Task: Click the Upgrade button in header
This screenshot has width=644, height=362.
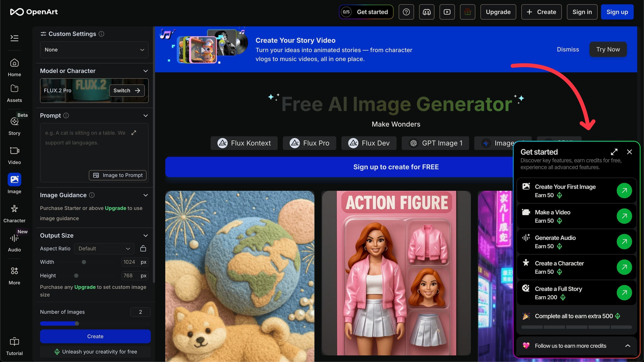Action: pos(498,12)
